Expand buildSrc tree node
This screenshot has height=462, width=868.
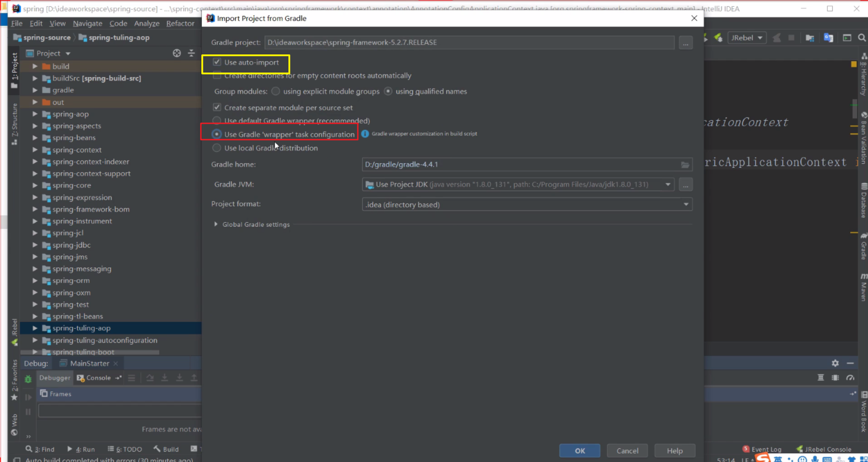pyautogui.click(x=35, y=78)
